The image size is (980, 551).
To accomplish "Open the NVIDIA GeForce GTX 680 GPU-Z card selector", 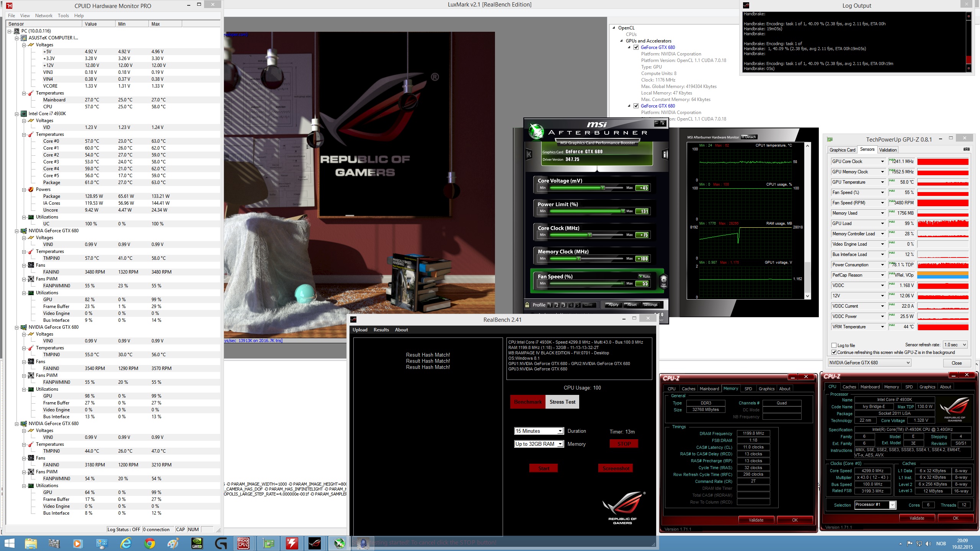I will click(869, 363).
